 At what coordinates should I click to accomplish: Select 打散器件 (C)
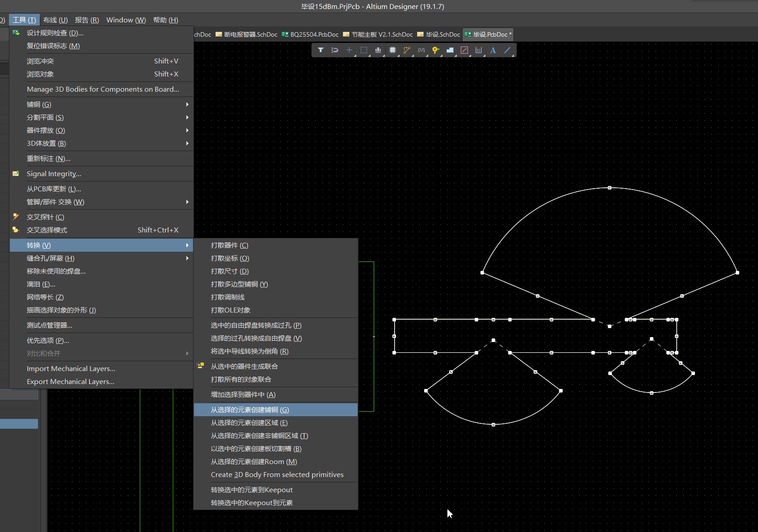tap(276, 245)
